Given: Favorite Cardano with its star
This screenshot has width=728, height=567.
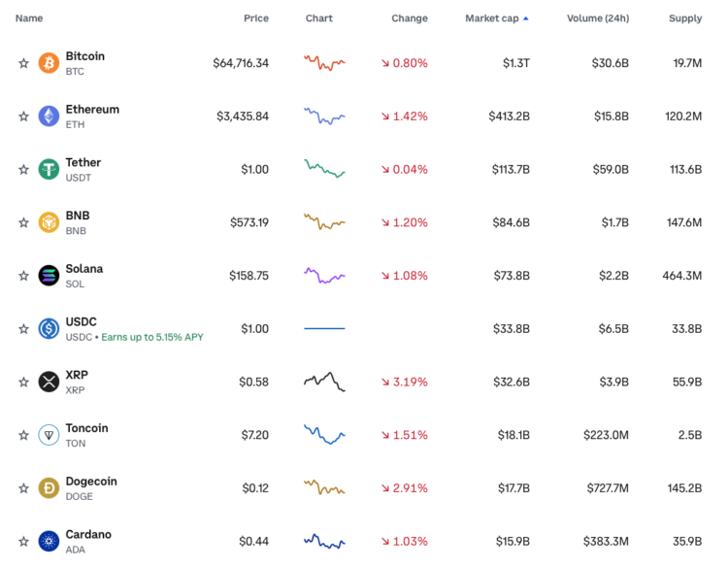Looking at the screenshot, I should [x=23, y=542].
